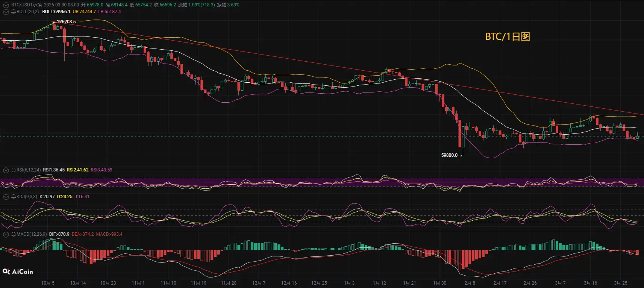Click the BOLL:69966.1 midline value
The image size is (644, 288).
(x=56, y=12)
